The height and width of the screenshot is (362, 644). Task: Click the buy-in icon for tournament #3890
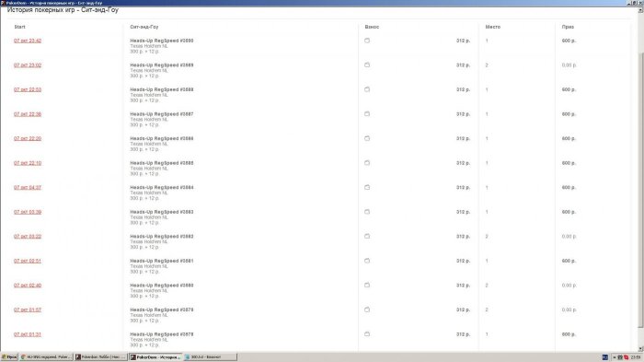point(367,41)
